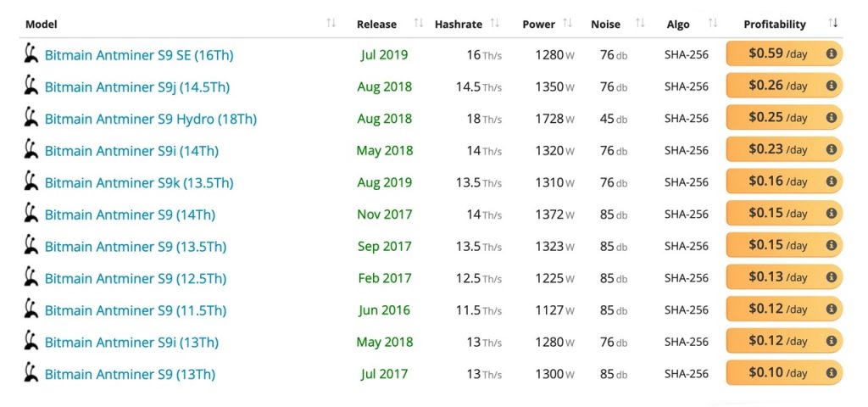Click info icon for Antminer S9j profitability
This screenshot has width=868, height=407.
[x=831, y=86]
